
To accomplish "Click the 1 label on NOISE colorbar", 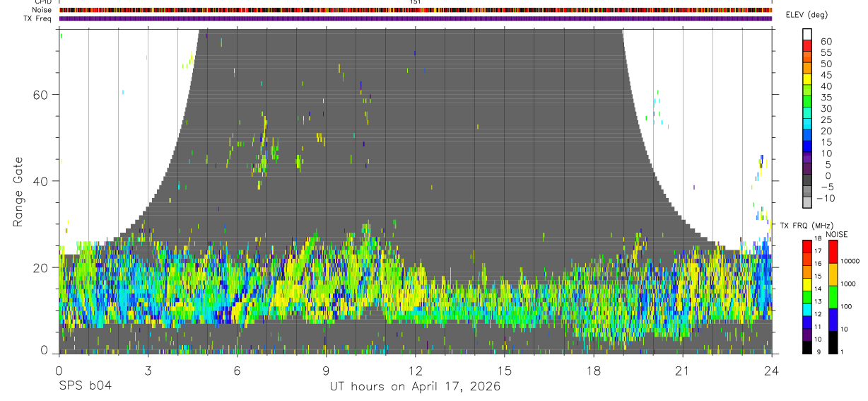I will pyautogui.click(x=842, y=351).
